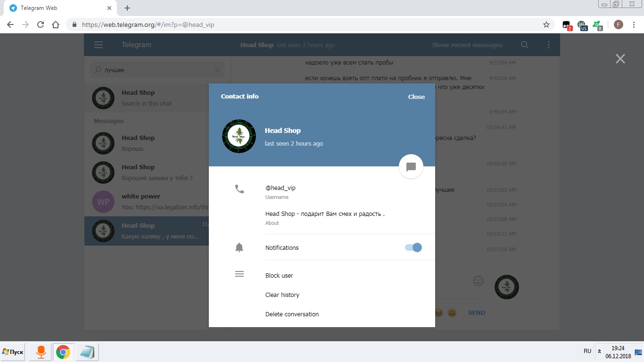Open Head Shop message 'Хорошо'
Viewport: 644px width, 362px height.
tap(147, 143)
